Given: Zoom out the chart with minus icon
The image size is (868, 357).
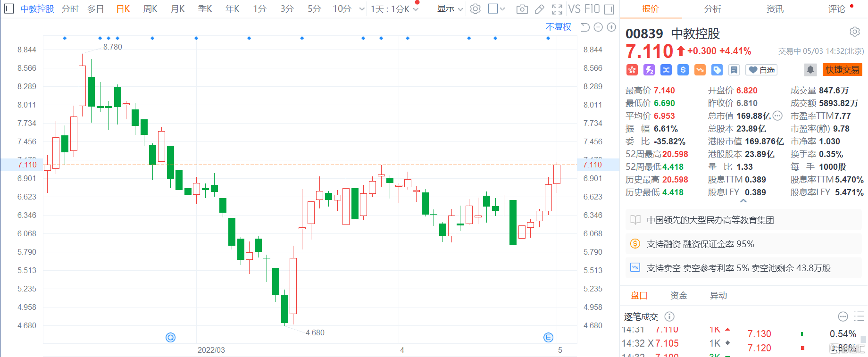Looking at the screenshot, I should (598, 27).
